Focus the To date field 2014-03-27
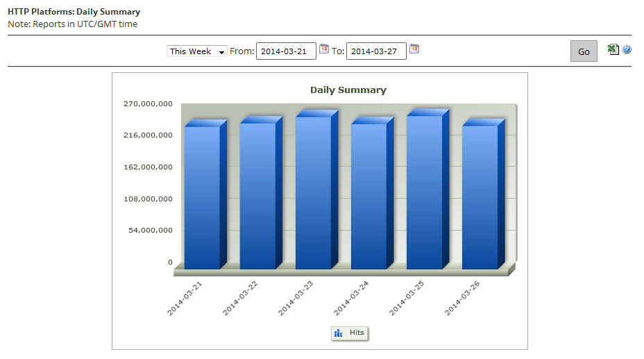Screen dimensions: 644x359 376,51
